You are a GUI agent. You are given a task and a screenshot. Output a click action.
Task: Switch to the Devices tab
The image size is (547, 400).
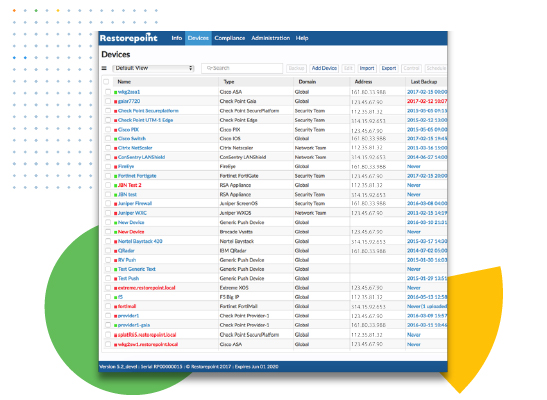click(x=198, y=38)
